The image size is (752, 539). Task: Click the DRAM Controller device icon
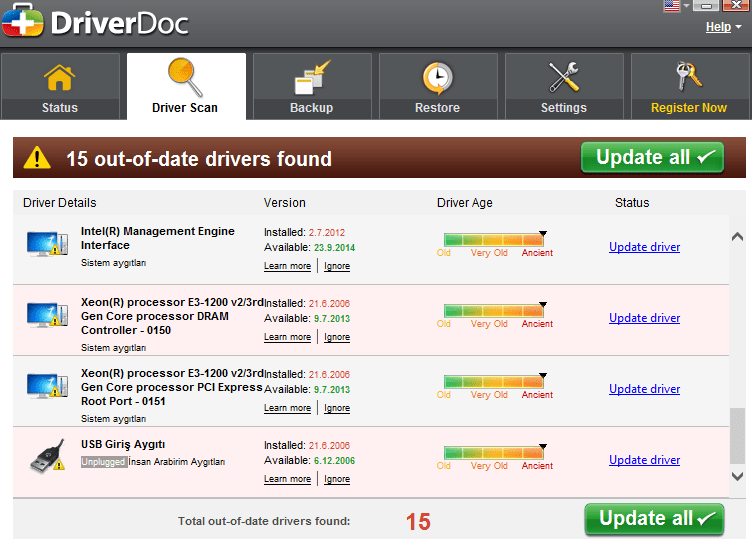coord(47,315)
